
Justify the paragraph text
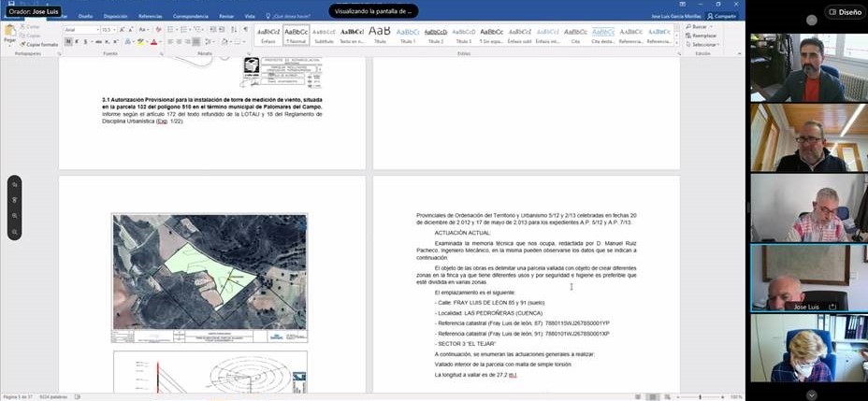pos(196,42)
